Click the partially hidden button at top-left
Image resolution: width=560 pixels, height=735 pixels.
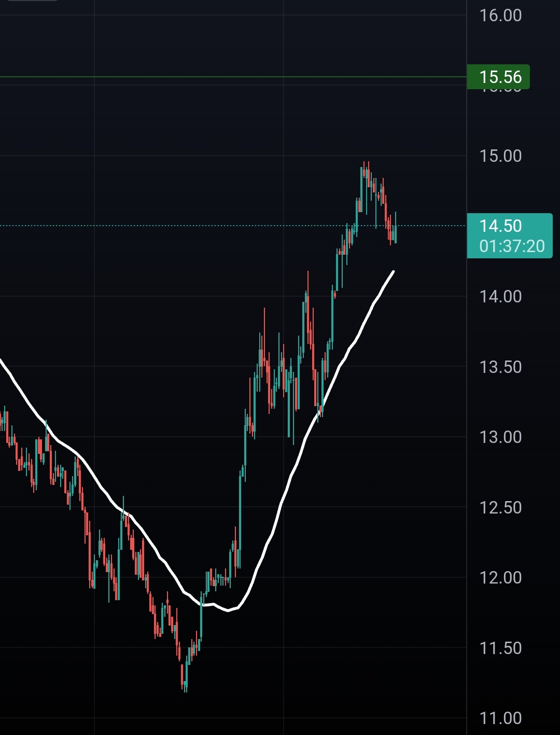[32, 1]
